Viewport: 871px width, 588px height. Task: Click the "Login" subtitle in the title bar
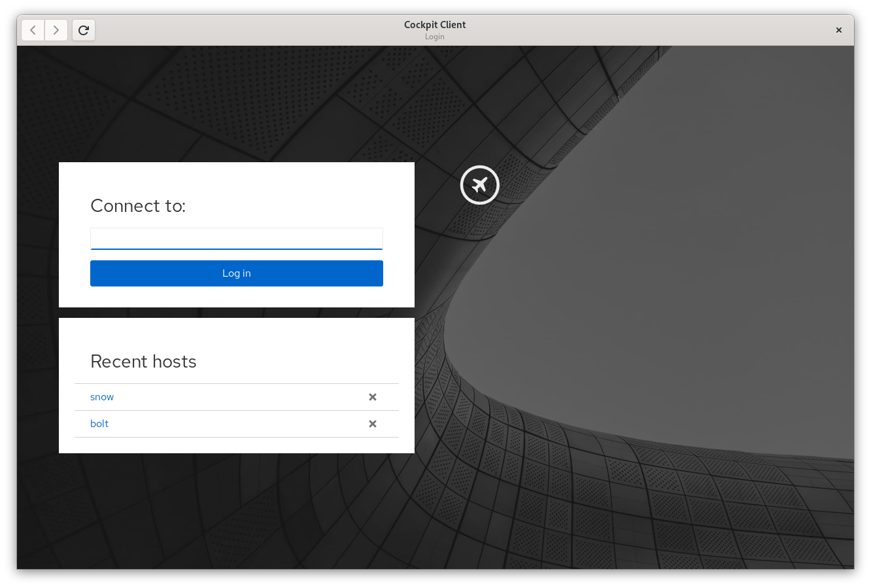[435, 37]
